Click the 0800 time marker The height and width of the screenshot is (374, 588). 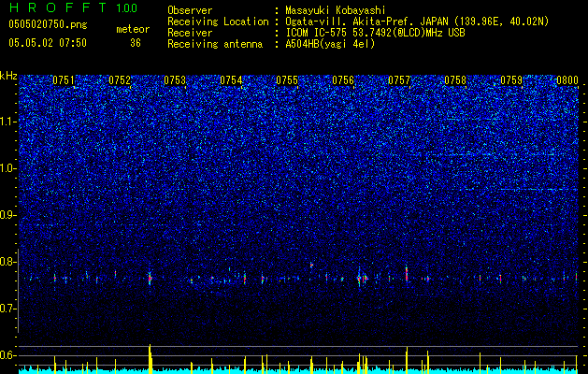pos(567,80)
